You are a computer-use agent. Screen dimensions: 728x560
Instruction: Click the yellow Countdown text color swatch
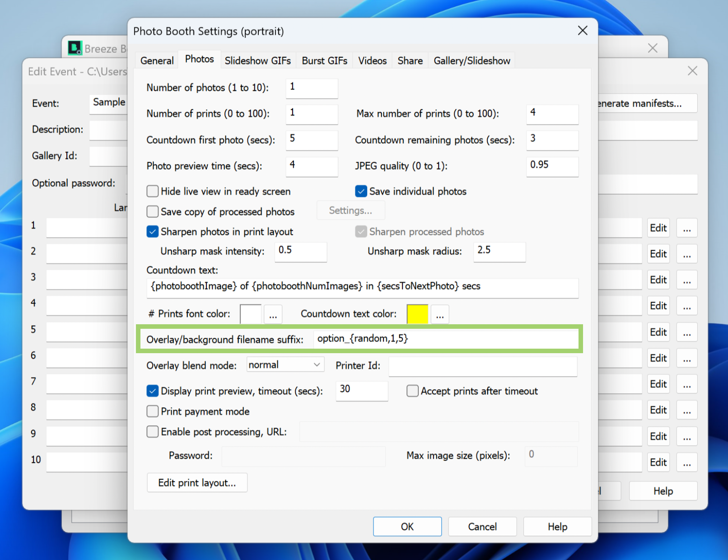pyautogui.click(x=417, y=314)
